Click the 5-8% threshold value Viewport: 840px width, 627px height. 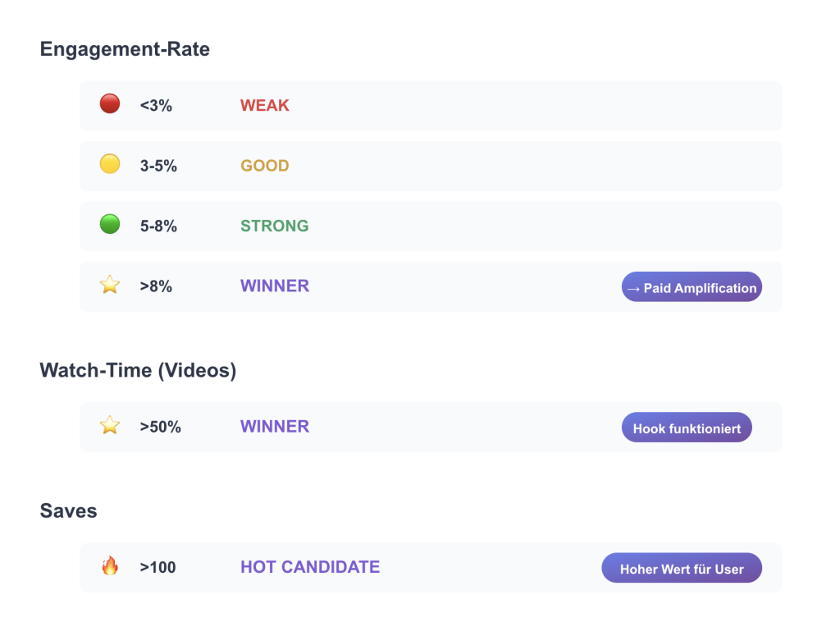(158, 226)
